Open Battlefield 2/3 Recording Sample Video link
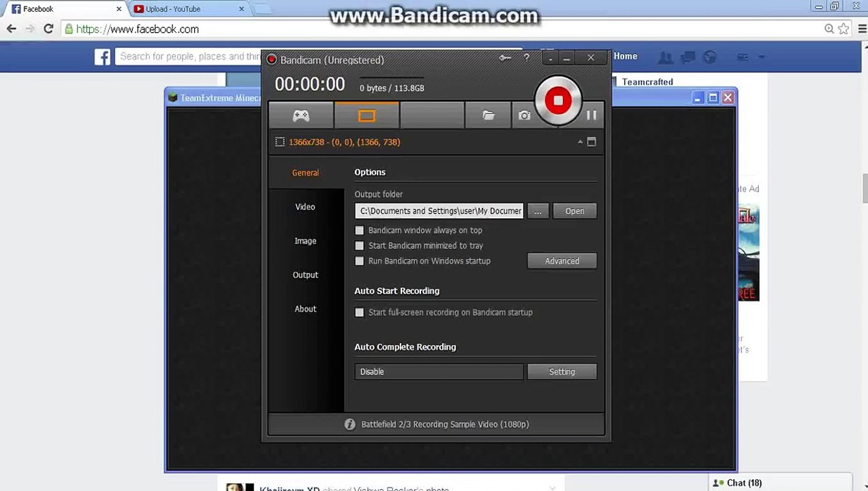This screenshot has width=868, height=491. pos(445,424)
